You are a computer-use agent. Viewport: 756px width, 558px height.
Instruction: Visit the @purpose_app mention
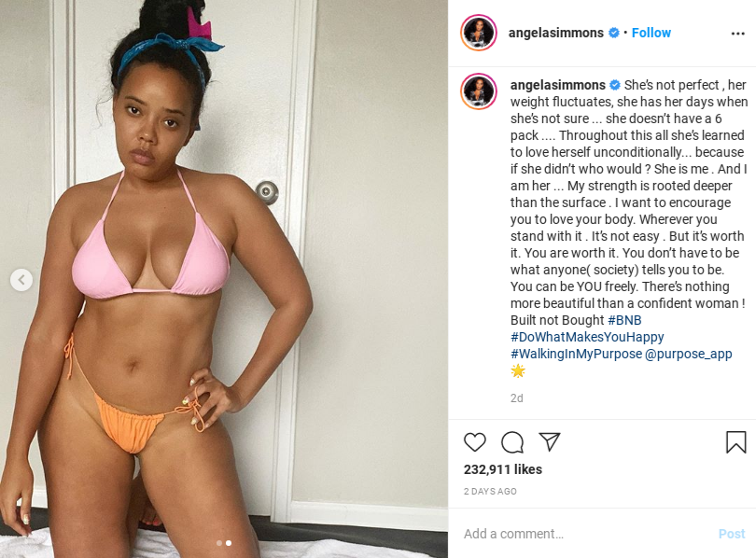(x=688, y=354)
